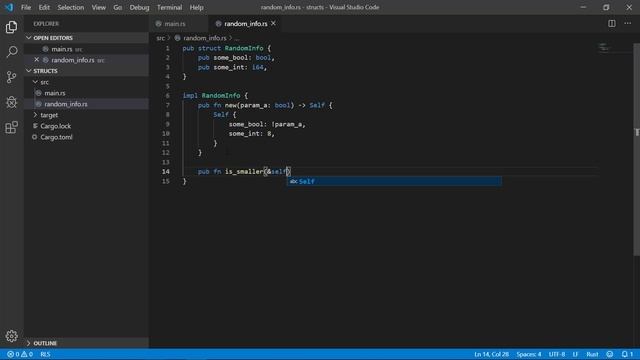This screenshot has width=640, height=360.
Task: Open the Edit menu
Action: tap(44, 7)
